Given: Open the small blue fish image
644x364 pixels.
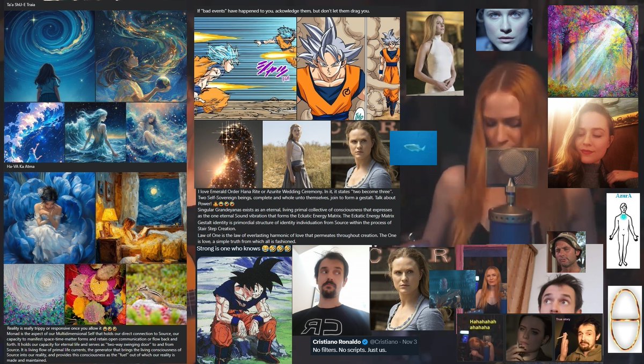Looking at the screenshot, I should 413,148.
